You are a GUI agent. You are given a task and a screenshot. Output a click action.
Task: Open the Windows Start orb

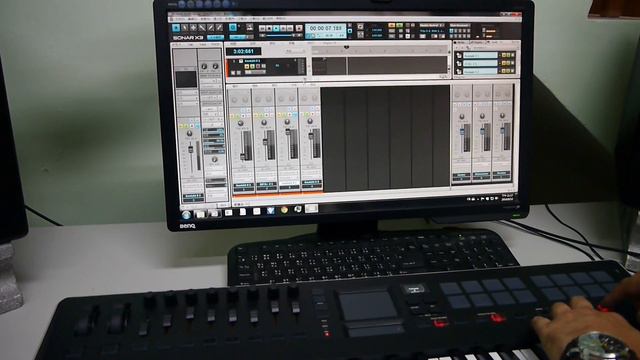click(x=186, y=215)
